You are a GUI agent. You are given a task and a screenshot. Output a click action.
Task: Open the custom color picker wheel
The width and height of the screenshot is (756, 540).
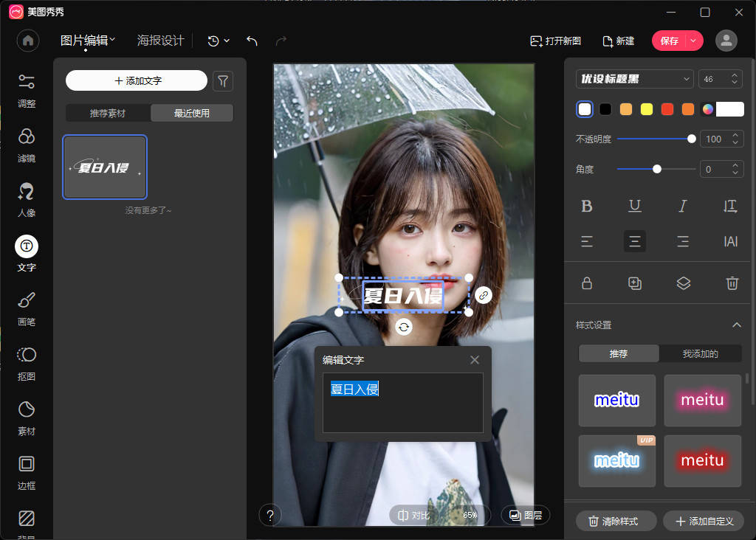[708, 109]
